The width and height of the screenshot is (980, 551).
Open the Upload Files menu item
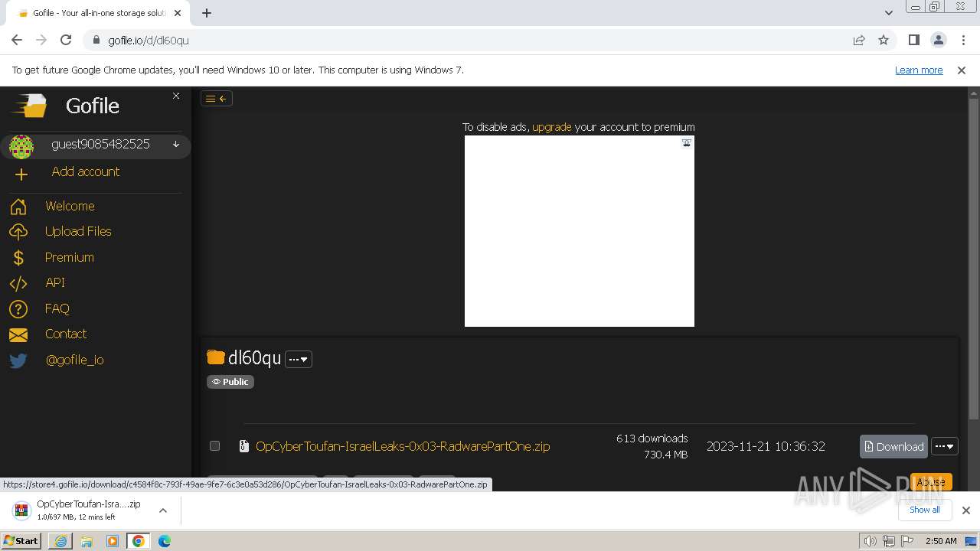[x=78, y=231]
